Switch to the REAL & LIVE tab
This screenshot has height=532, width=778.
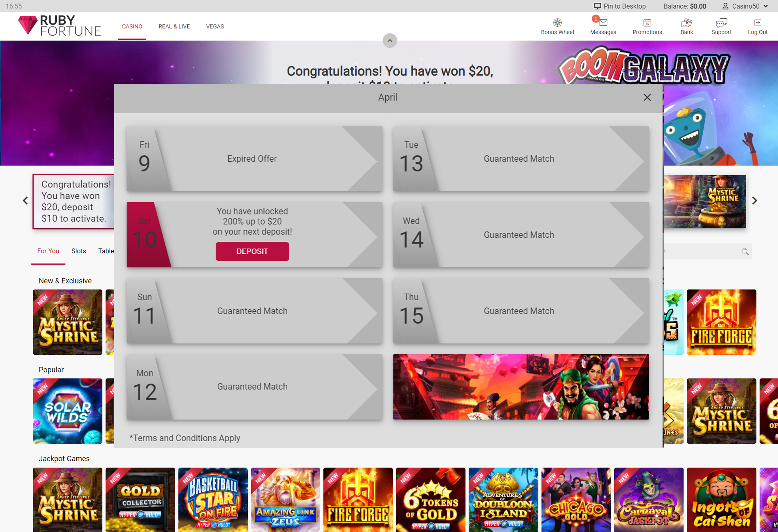click(174, 26)
